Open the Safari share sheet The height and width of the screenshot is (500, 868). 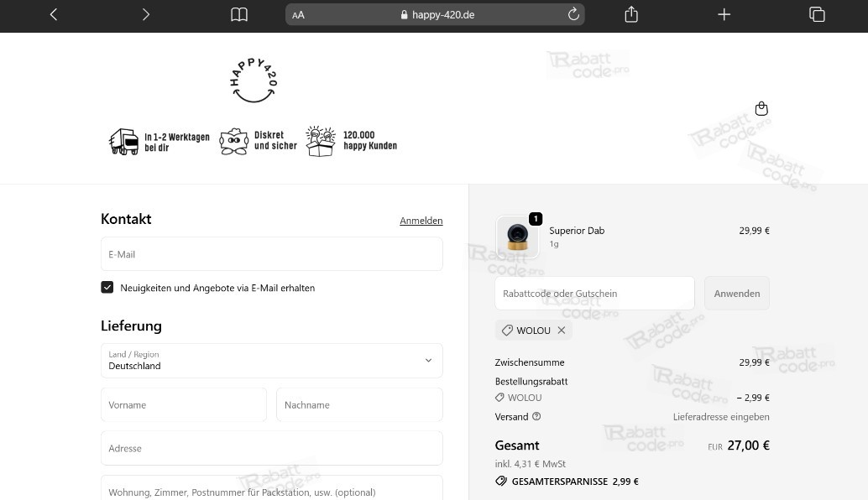coord(630,14)
